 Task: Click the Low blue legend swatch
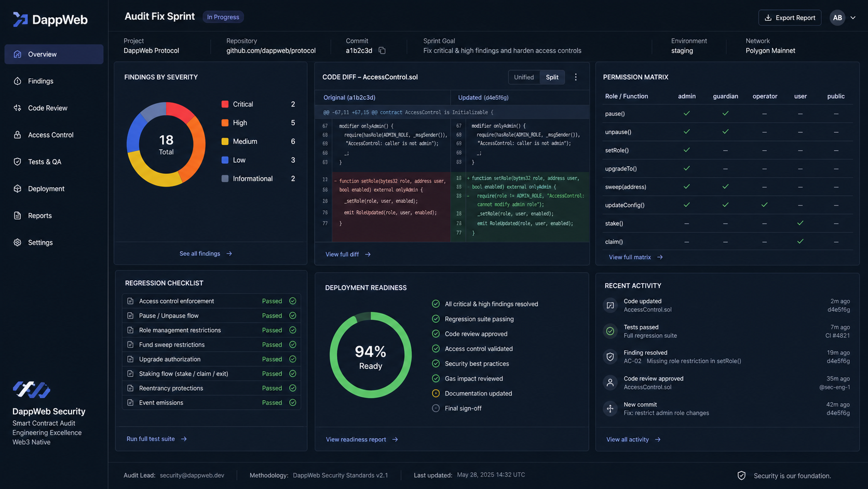[225, 160]
